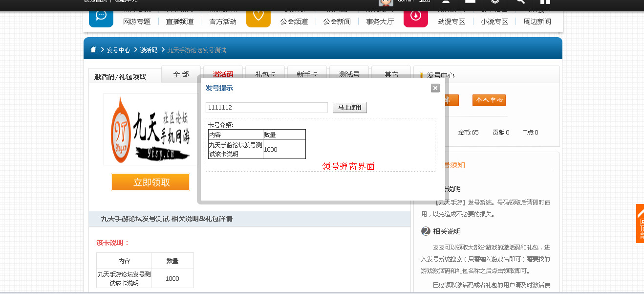This screenshot has width=644, height=294.
Task: Click the 相关说明 heading in the sidebar
Action: point(447,231)
